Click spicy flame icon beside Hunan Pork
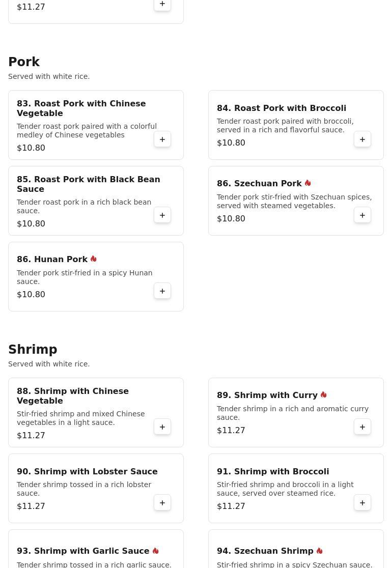Image resolution: width=392 pixels, height=568 pixels. [94, 259]
